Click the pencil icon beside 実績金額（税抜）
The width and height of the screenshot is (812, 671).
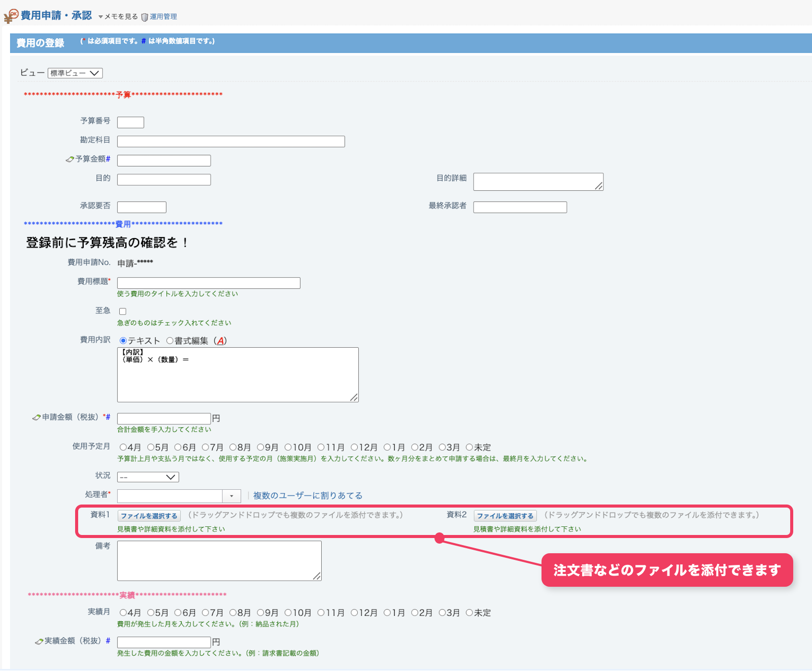tap(39, 641)
